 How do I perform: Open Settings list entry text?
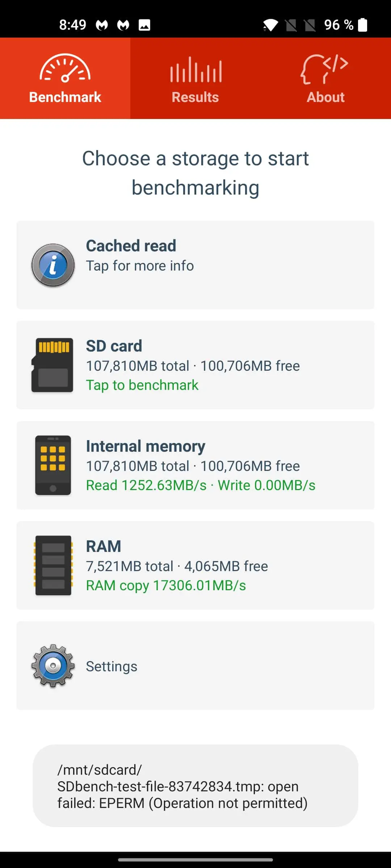112,666
